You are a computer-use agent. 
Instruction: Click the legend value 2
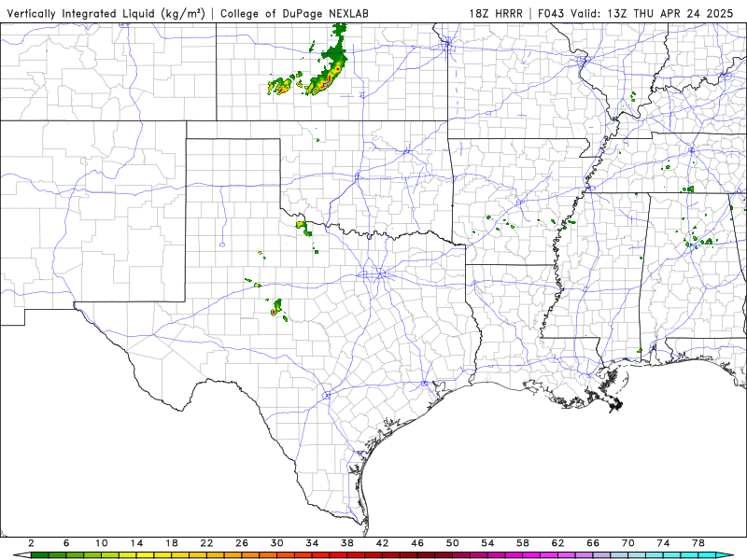pos(31,543)
